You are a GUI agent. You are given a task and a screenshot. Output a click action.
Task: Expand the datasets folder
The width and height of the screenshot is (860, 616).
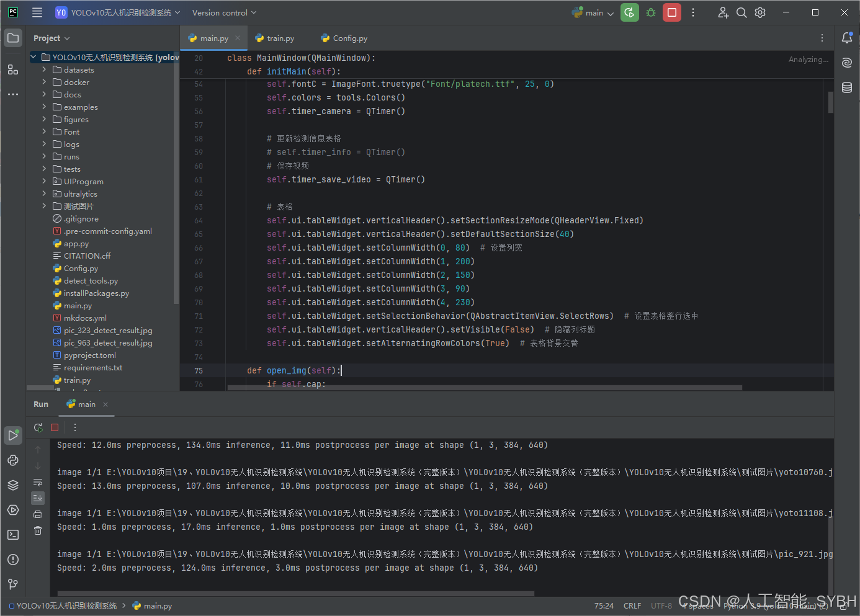(44, 69)
